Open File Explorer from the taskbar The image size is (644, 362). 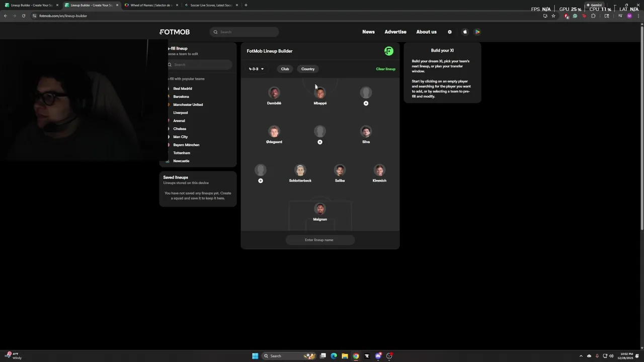pos(345,356)
